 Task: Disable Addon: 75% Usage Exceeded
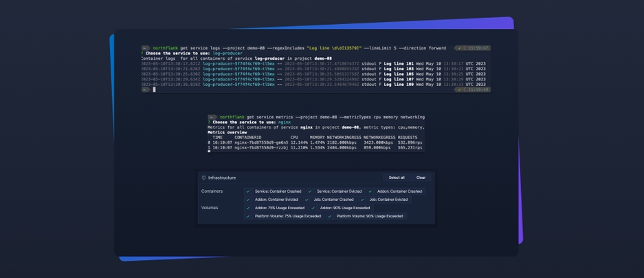247,208
